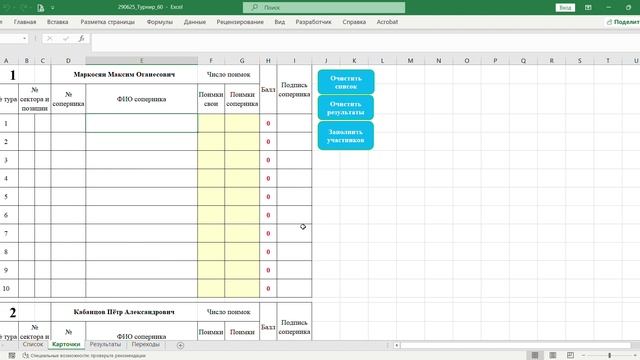Switch to the Список sheet tab

coord(33,344)
